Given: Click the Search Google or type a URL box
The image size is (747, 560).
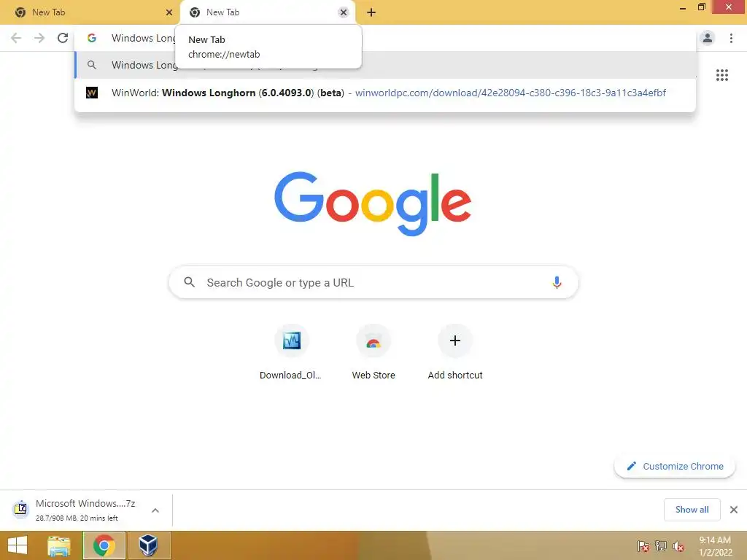Looking at the screenshot, I should (373, 282).
